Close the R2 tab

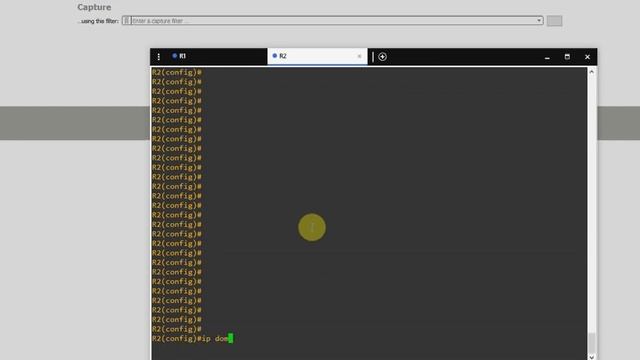[x=360, y=57]
